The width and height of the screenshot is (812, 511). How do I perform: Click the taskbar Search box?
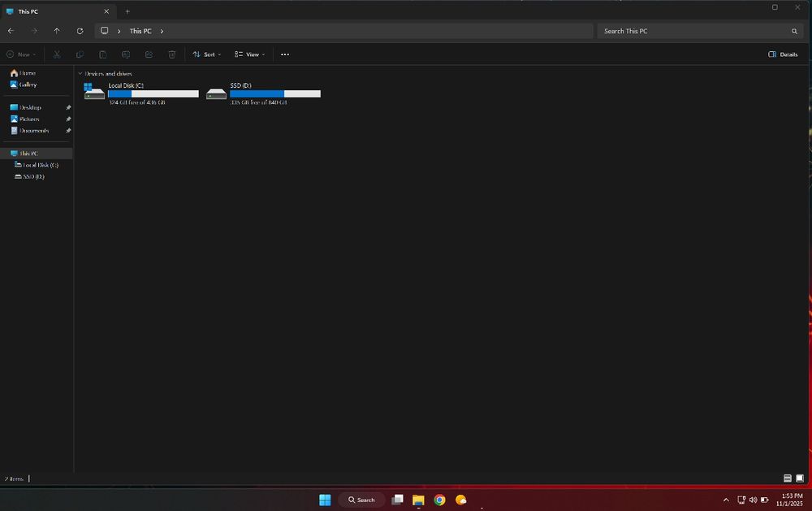[x=361, y=500]
